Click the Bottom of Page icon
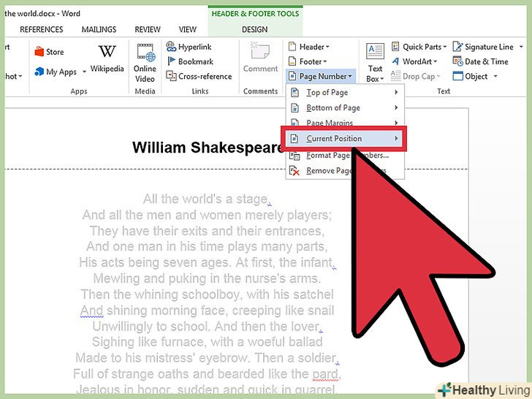Screen dimensions: 532x399 coord(294,108)
